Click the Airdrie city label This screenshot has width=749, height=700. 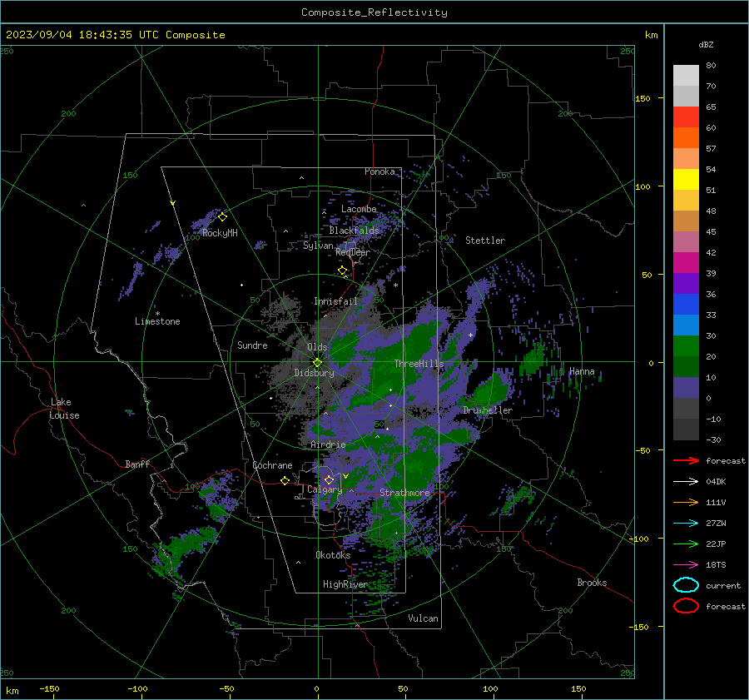(x=328, y=444)
